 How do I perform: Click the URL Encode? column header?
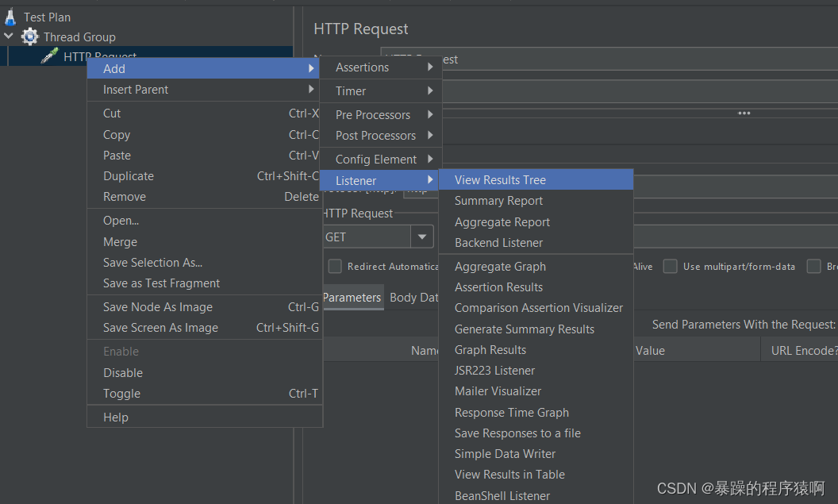[x=800, y=351]
